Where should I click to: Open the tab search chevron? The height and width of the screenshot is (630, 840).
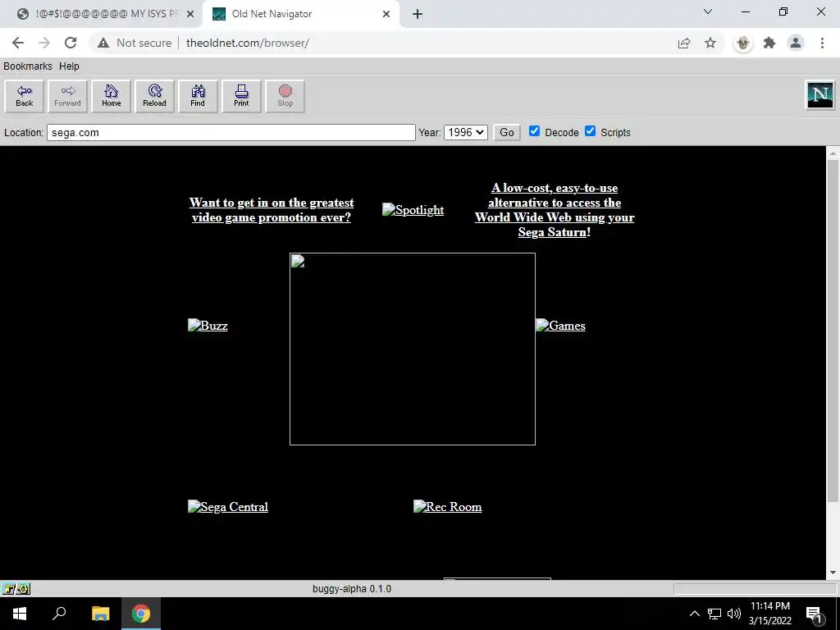(708, 11)
